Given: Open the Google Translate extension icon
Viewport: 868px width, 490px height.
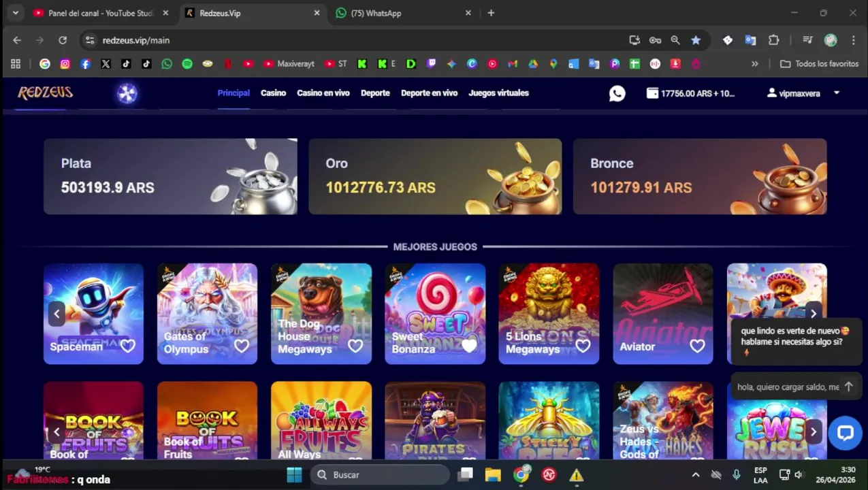Looking at the screenshot, I should [750, 40].
